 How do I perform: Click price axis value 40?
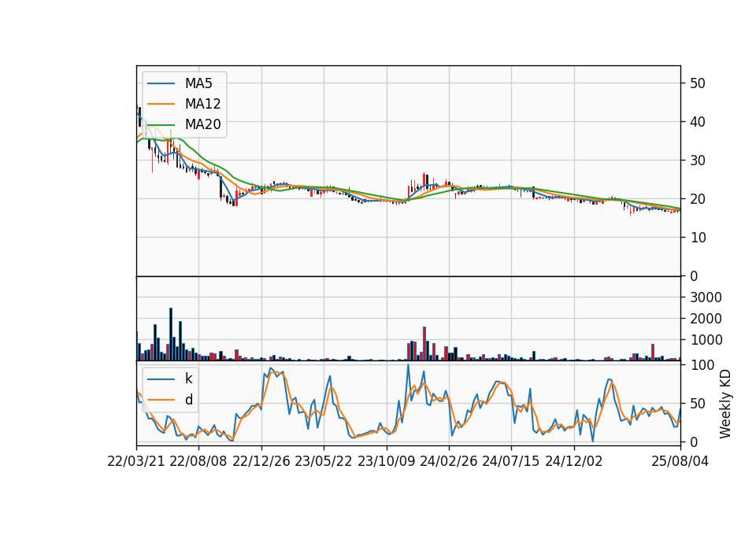pos(697,122)
